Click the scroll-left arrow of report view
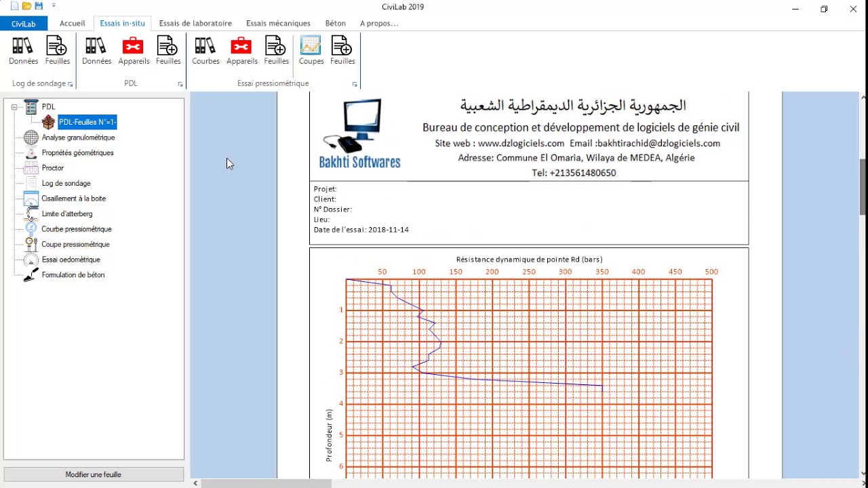Viewport: 868px width, 488px height. tap(195, 483)
